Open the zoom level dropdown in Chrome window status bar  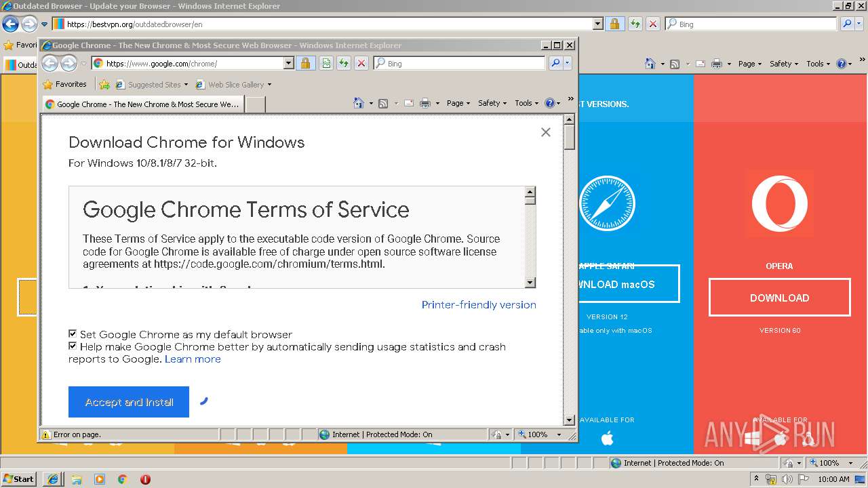(559, 434)
